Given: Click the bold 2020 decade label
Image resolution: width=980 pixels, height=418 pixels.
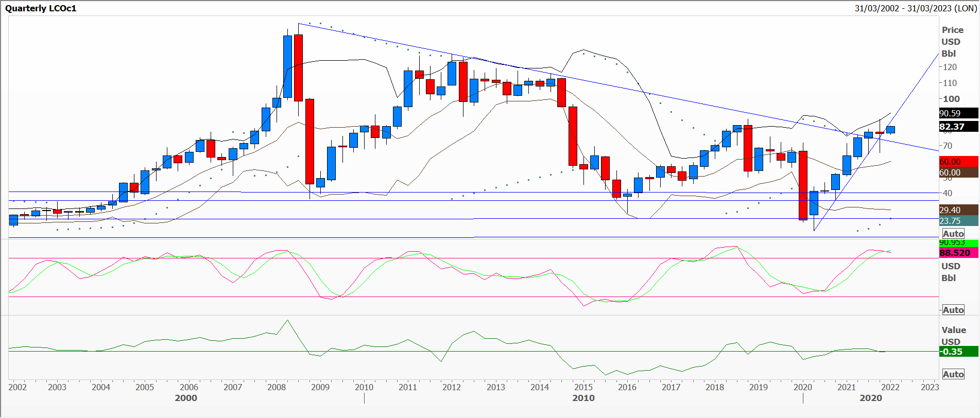Looking at the screenshot, I should point(871,398).
